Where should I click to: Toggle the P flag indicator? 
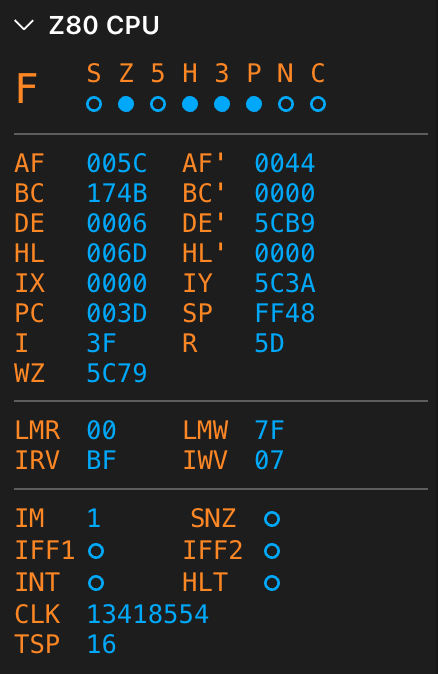pos(254,104)
